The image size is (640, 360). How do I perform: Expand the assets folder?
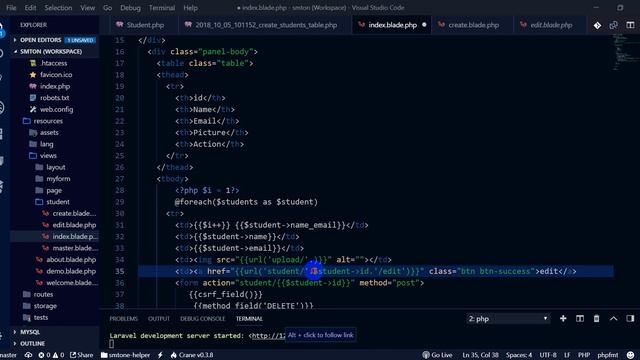tap(49, 133)
